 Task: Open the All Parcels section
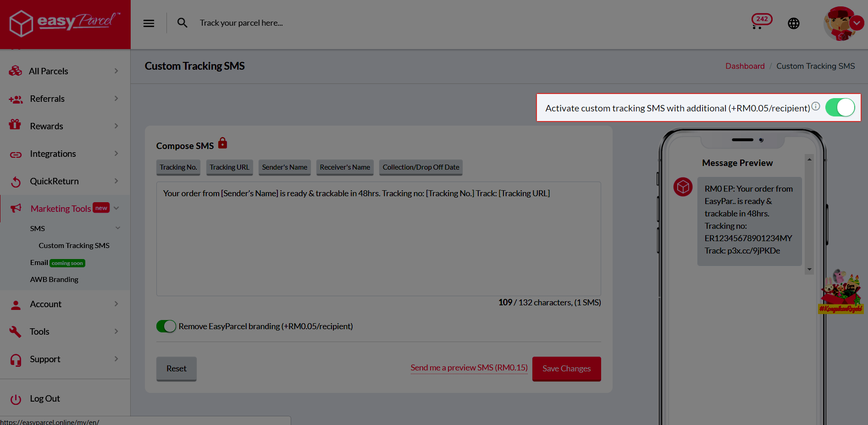48,71
